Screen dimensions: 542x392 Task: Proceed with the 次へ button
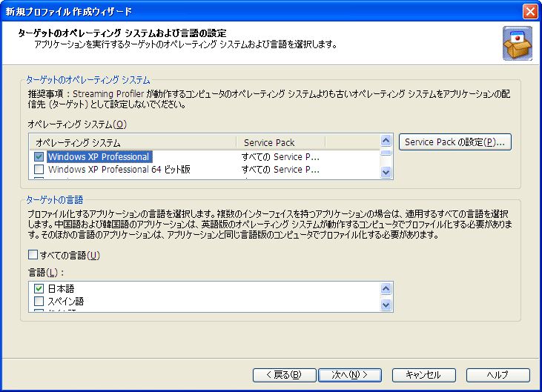coord(349,375)
